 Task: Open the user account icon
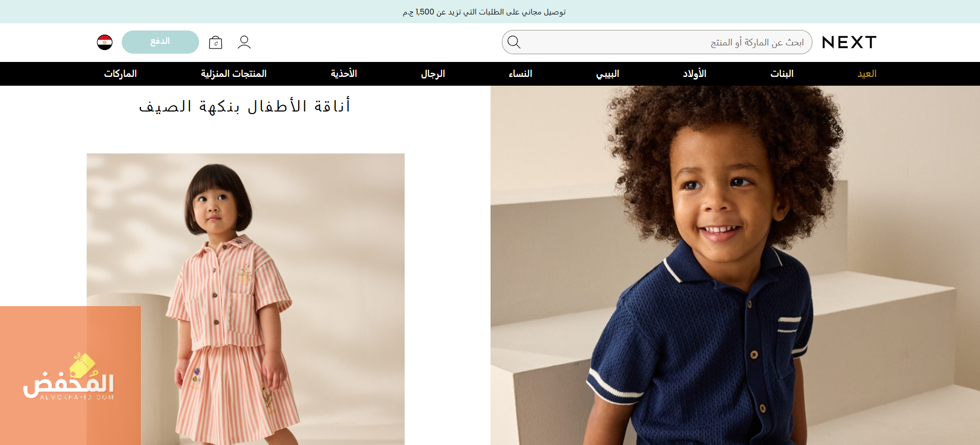(244, 42)
